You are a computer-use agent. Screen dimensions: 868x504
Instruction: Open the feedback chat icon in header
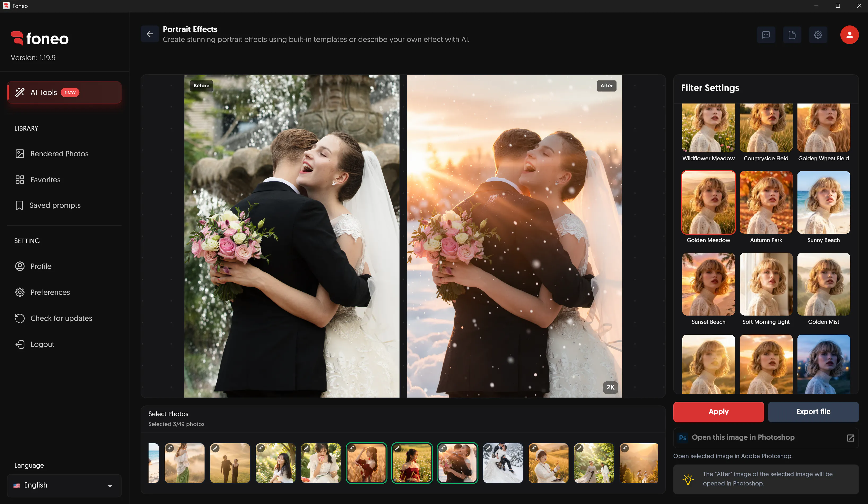pos(766,35)
